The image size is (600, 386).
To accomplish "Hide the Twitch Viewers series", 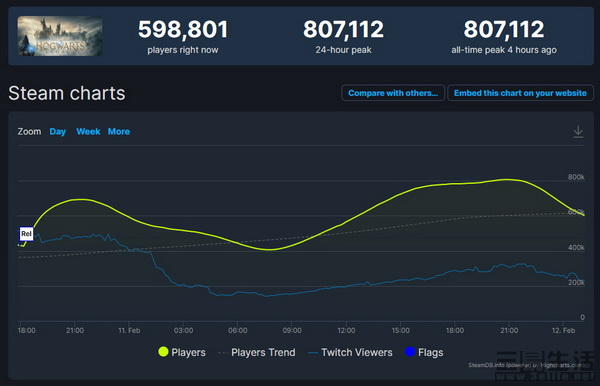I will [x=350, y=352].
